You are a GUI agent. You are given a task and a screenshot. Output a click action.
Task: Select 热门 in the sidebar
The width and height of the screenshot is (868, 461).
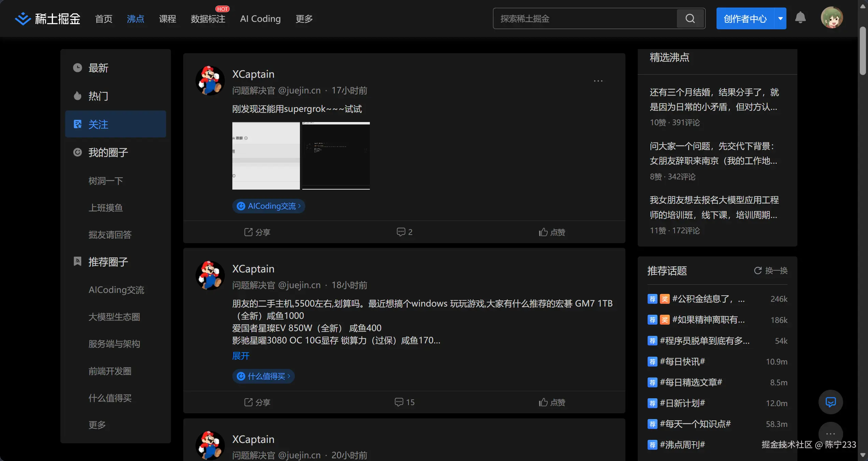(x=116, y=96)
